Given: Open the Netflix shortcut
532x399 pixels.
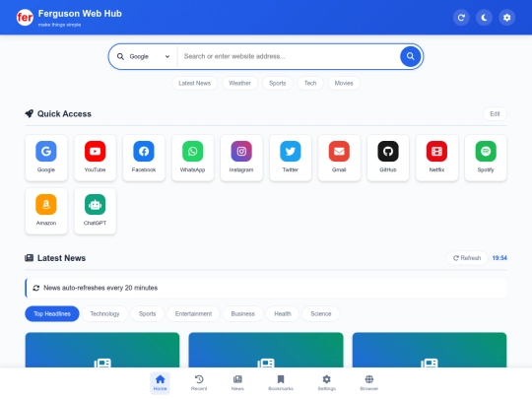Looking at the screenshot, I should point(436,158).
